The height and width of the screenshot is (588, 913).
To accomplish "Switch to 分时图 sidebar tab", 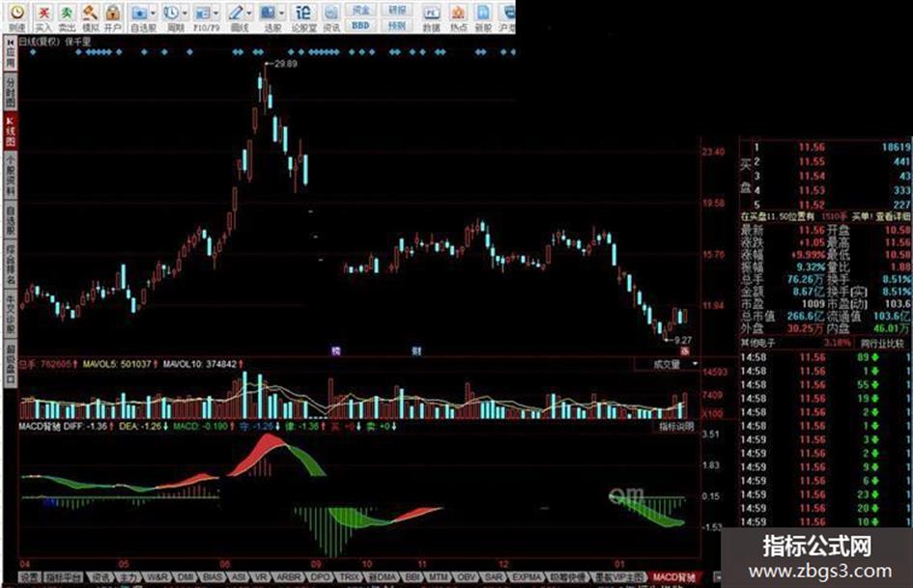I will tap(11, 92).
